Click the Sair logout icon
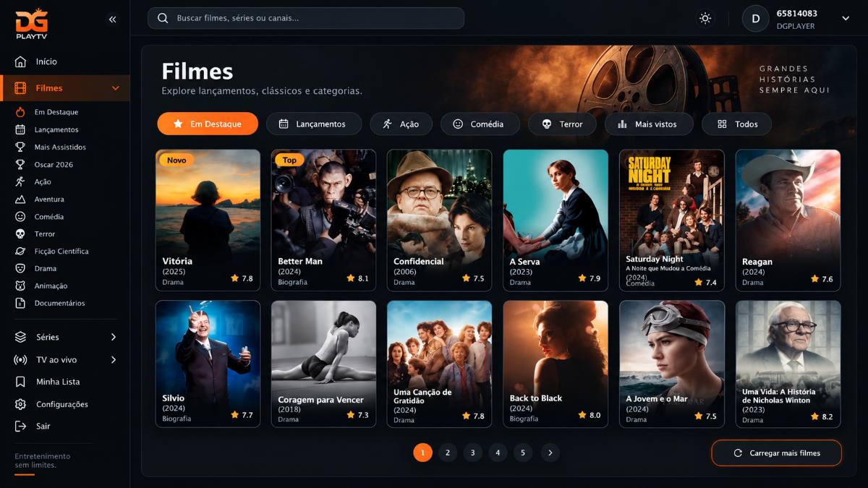This screenshot has height=488, width=868. tap(20, 427)
